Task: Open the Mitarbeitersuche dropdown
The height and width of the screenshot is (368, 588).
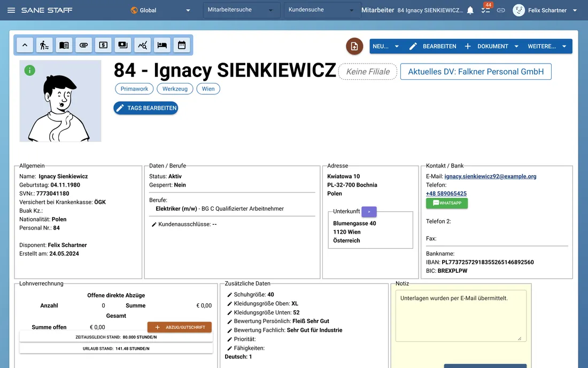Action: 242,10
